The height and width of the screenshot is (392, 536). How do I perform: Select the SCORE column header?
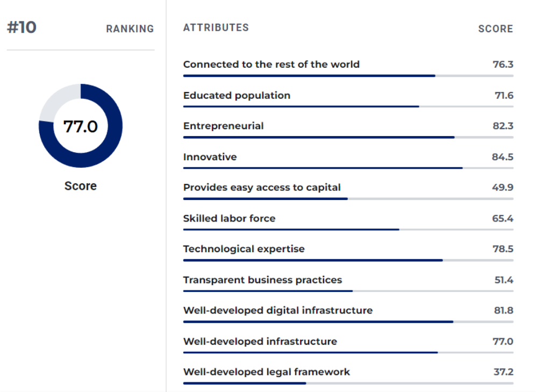495,29
